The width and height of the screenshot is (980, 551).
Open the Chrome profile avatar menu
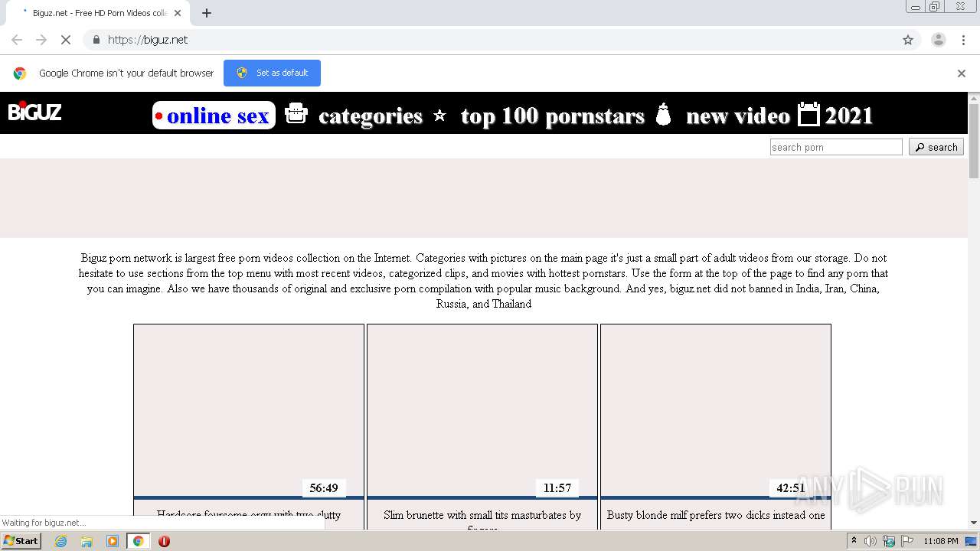[x=939, y=40]
